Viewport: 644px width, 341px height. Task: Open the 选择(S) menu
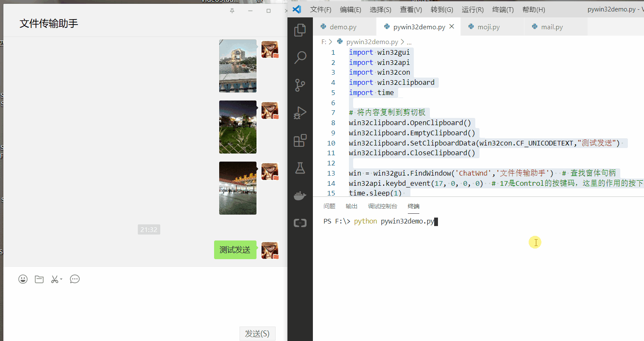coord(380,9)
